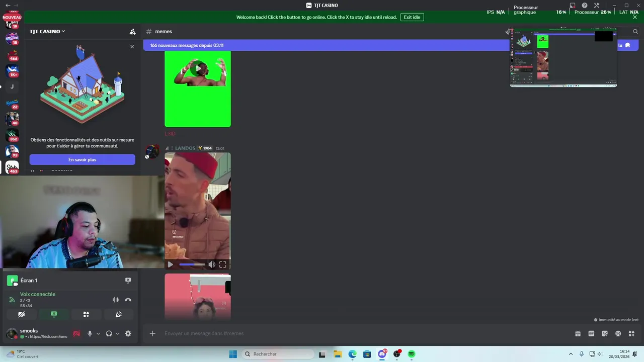Open voice connection signal details icon

pos(12,300)
